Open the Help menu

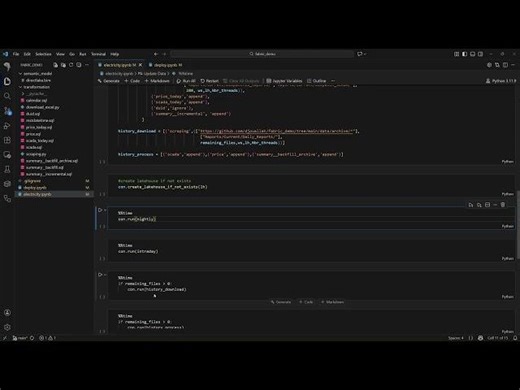coord(115,54)
